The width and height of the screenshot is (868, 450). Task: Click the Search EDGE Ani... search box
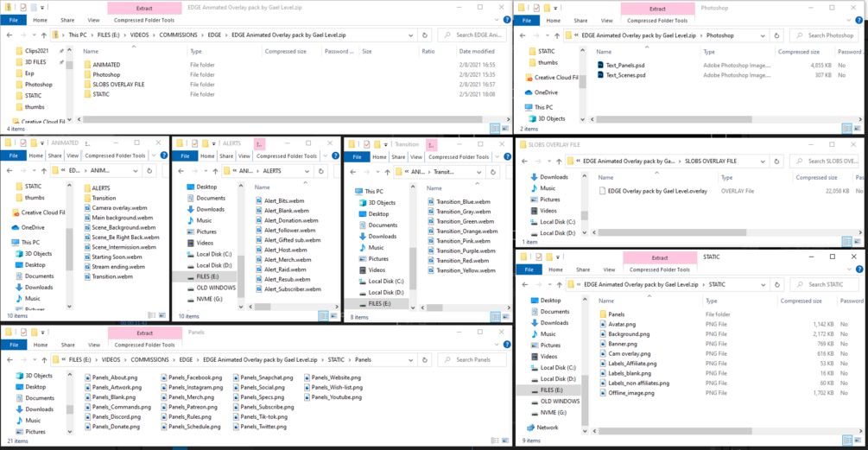tap(473, 35)
